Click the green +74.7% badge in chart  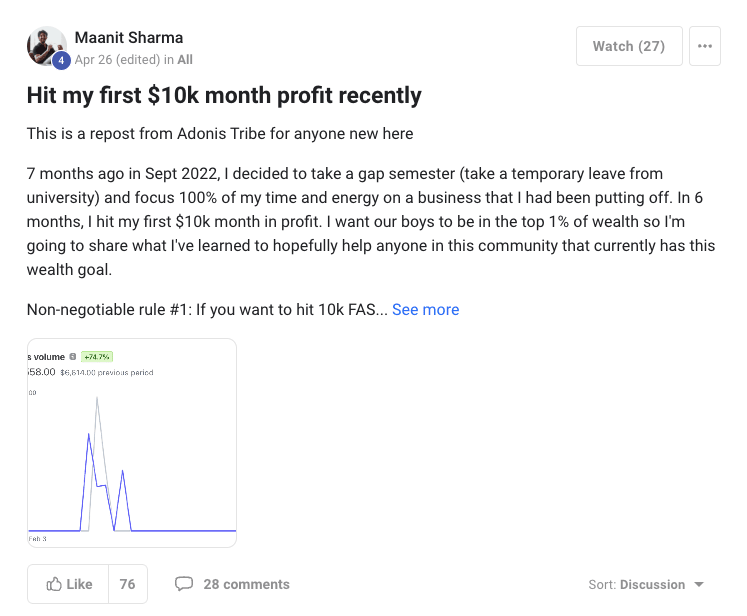pos(97,356)
